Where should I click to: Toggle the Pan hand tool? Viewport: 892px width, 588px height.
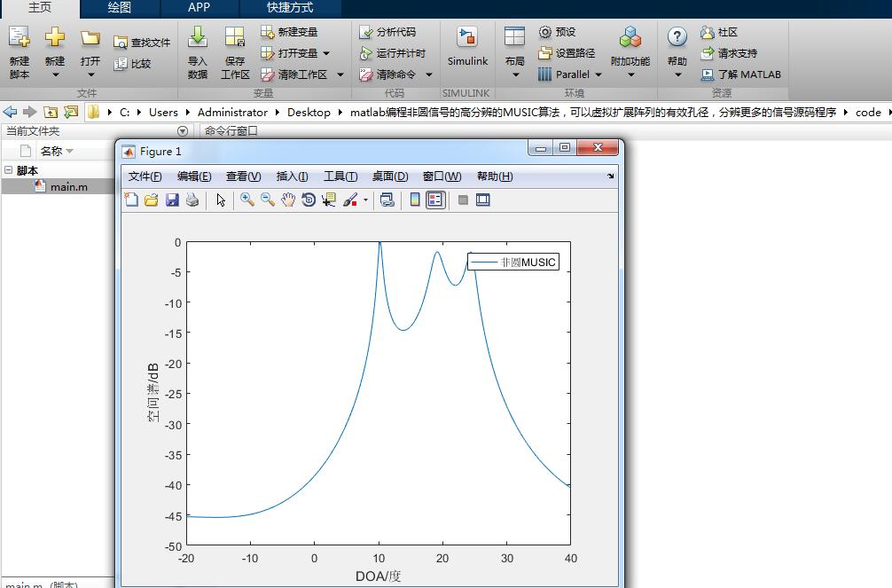288,200
